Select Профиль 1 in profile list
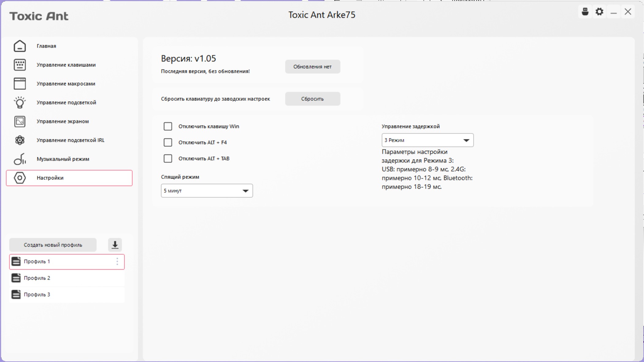This screenshot has height=362, width=644. 67,262
